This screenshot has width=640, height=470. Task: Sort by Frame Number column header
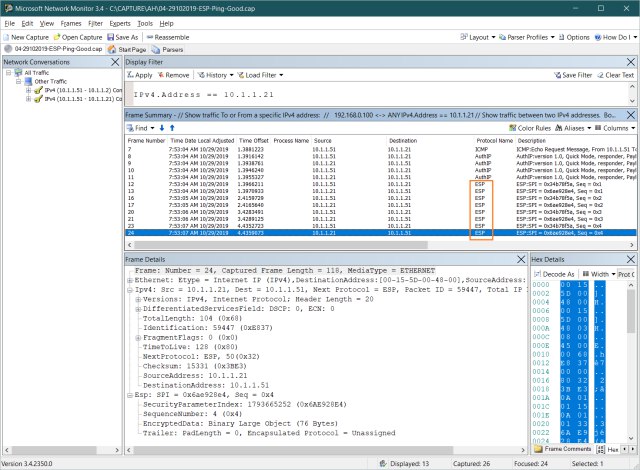click(146, 140)
